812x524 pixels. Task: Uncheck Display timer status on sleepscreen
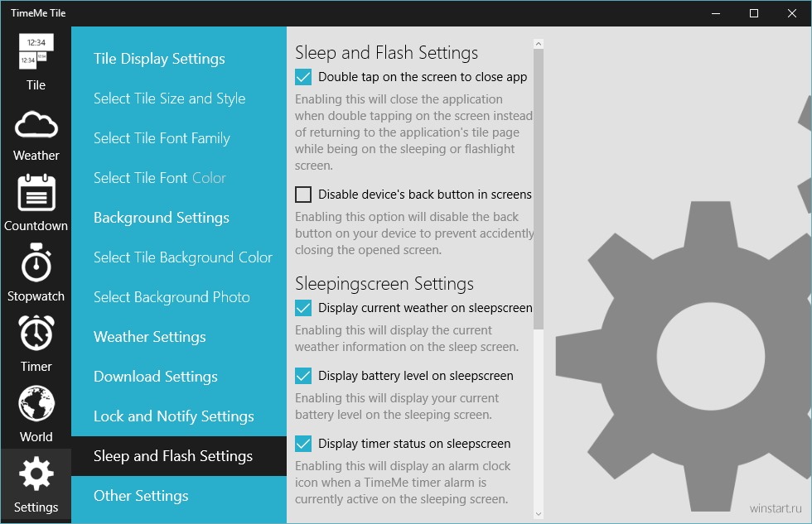(x=303, y=444)
